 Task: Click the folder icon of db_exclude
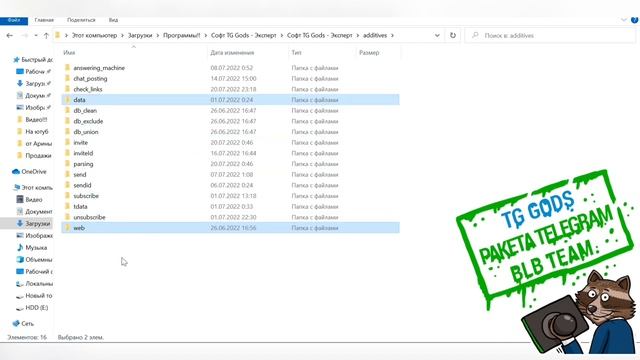(67, 121)
